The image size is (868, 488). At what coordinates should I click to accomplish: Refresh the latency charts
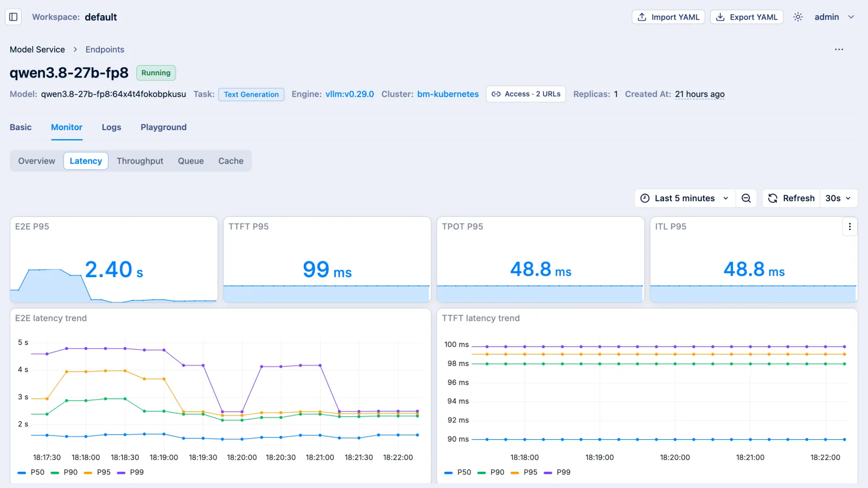click(x=792, y=198)
